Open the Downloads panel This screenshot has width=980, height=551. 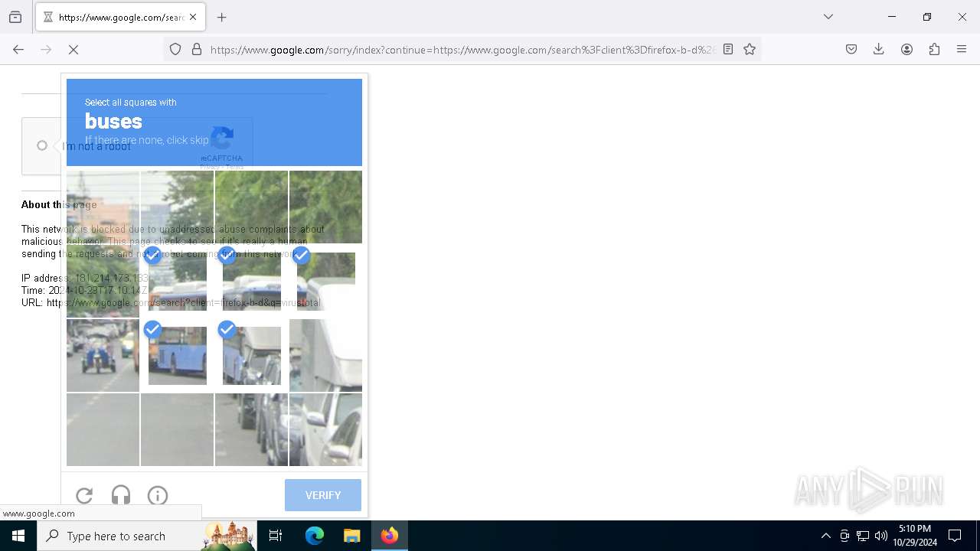pyautogui.click(x=879, y=50)
